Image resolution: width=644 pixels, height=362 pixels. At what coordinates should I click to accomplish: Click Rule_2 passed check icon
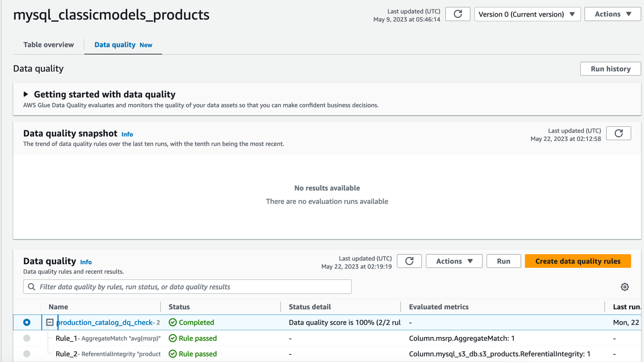coord(173,354)
